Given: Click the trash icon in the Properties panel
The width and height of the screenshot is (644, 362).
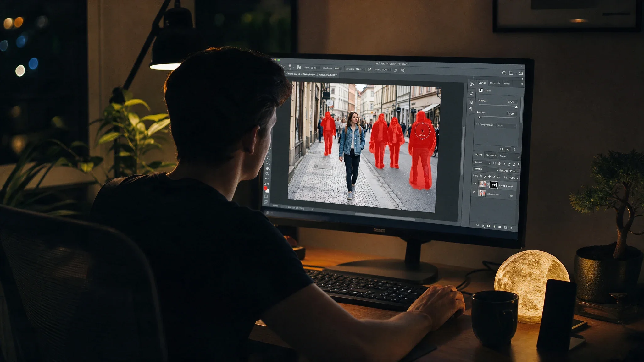Looking at the screenshot, I should (x=514, y=150).
